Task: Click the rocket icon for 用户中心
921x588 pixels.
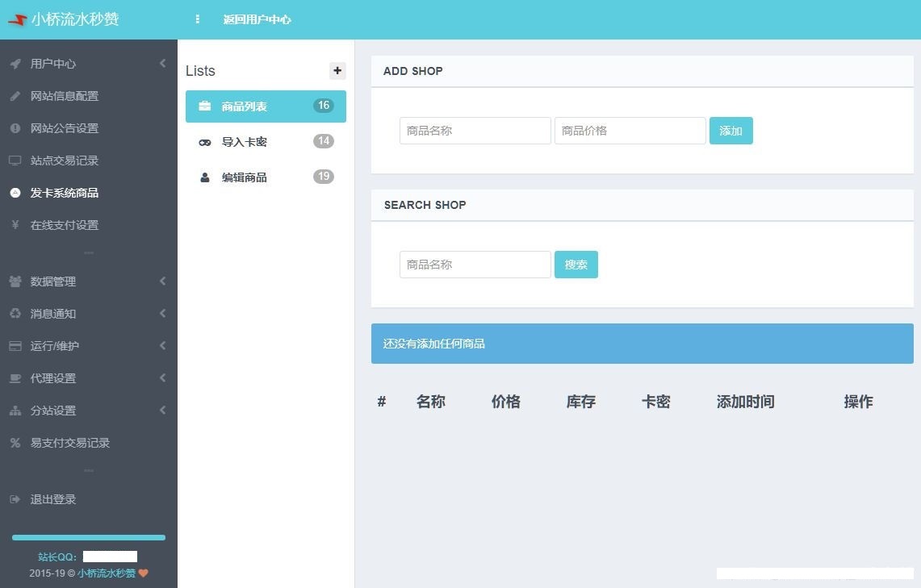Action: (x=15, y=64)
